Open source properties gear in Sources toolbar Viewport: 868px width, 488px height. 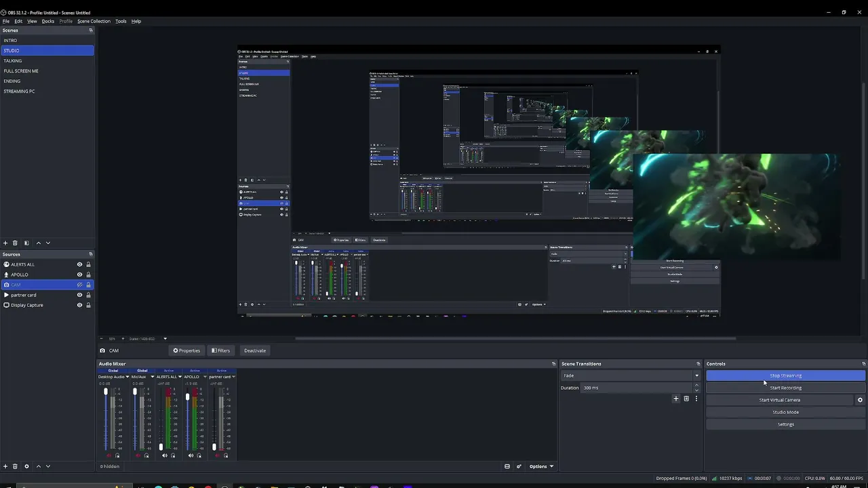[26, 466]
